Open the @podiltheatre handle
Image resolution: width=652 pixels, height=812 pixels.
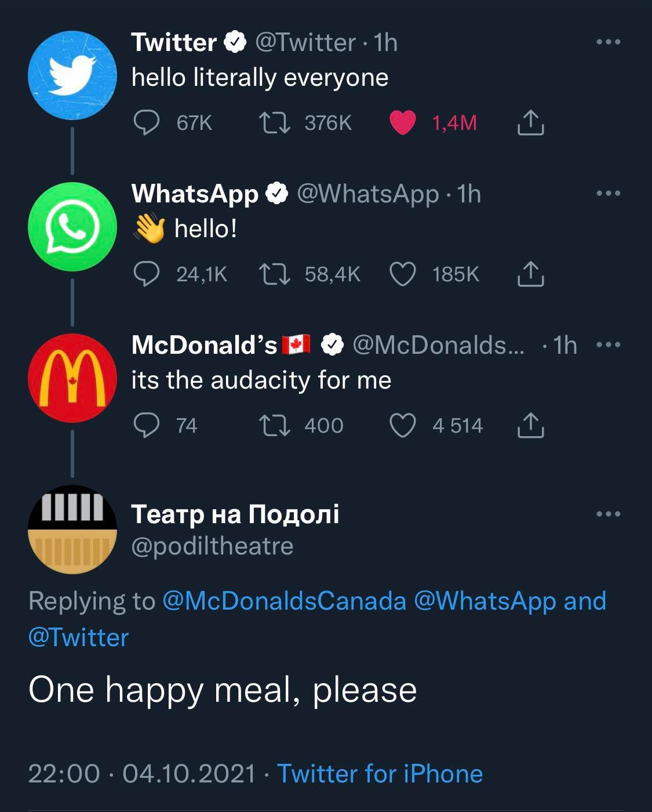[x=212, y=546]
